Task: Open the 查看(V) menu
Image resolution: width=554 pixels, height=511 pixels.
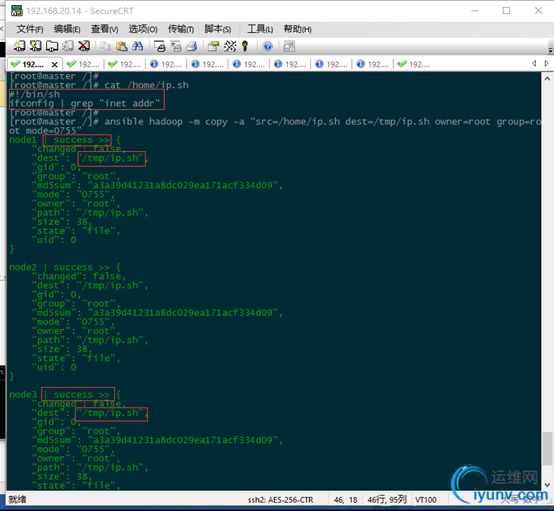Action: click(105, 29)
